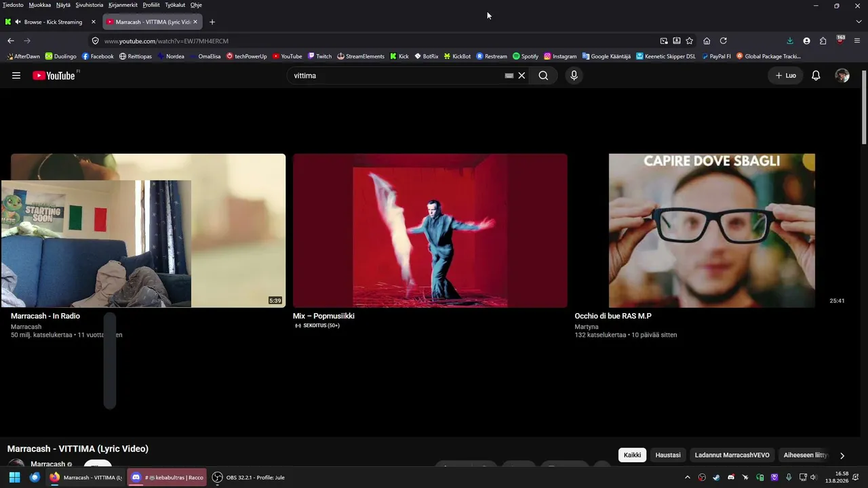Select the Haustasi filter chip

click(668, 455)
